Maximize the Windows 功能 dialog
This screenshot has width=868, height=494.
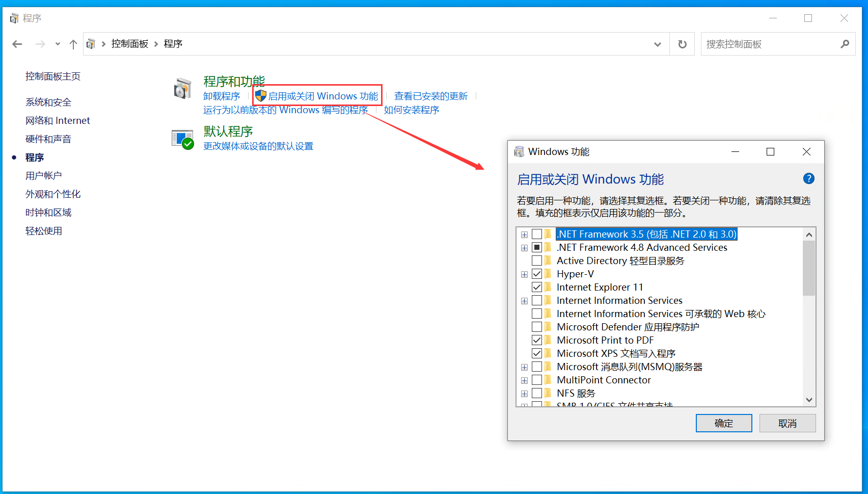pos(770,151)
